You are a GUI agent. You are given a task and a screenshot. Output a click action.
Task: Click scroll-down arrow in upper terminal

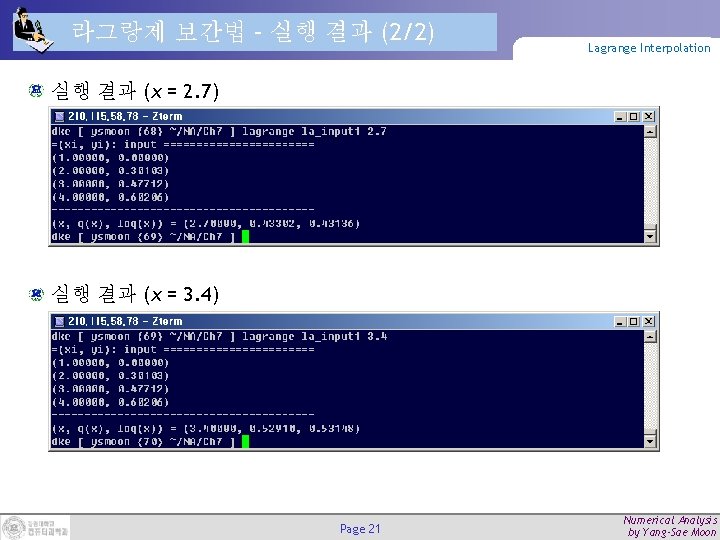point(650,236)
